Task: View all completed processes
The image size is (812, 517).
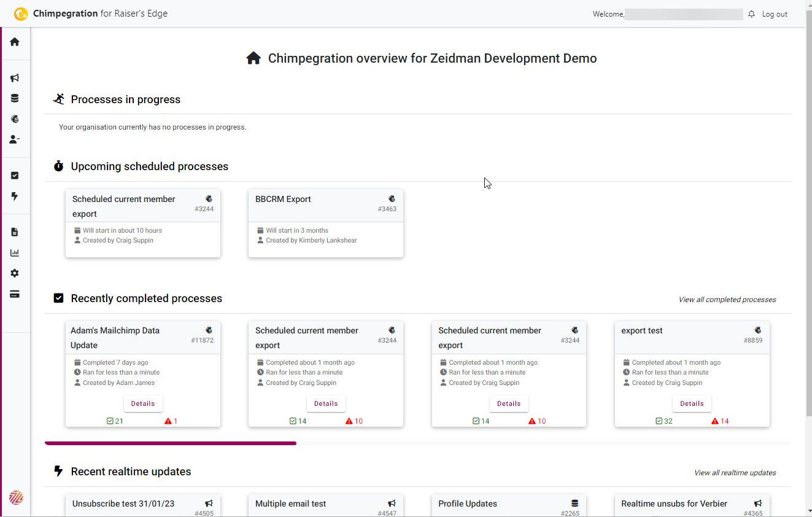Action: click(x=727, y=300)
